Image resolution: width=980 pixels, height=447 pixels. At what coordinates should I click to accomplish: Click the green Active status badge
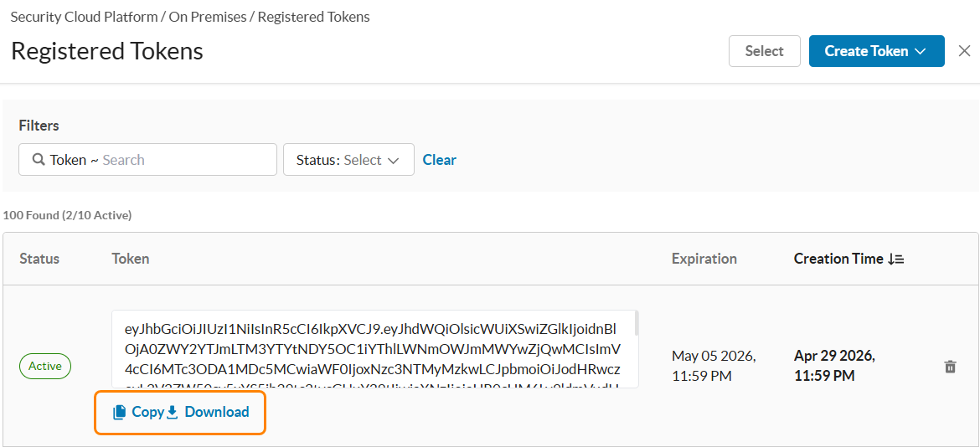pyautogui.click(x=45, y=367)
